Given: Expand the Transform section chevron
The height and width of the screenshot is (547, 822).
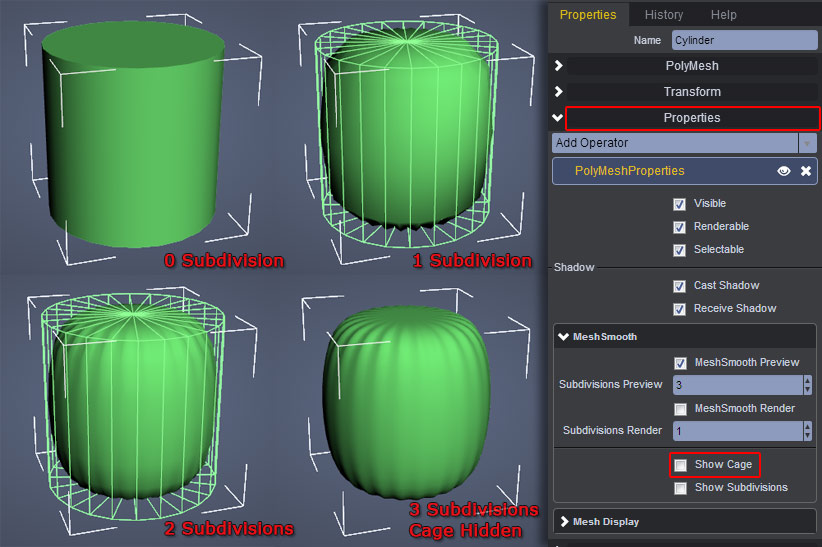Looking at the screenshot, I should [558, 92].
